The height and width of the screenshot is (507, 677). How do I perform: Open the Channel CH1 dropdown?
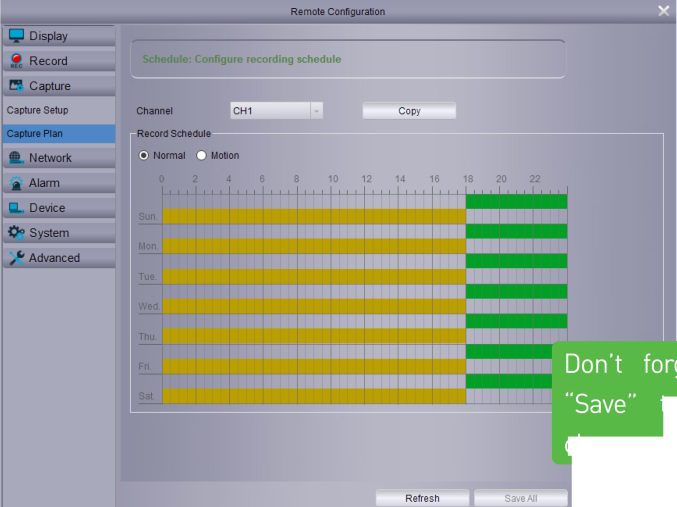(x=316, y=111)
